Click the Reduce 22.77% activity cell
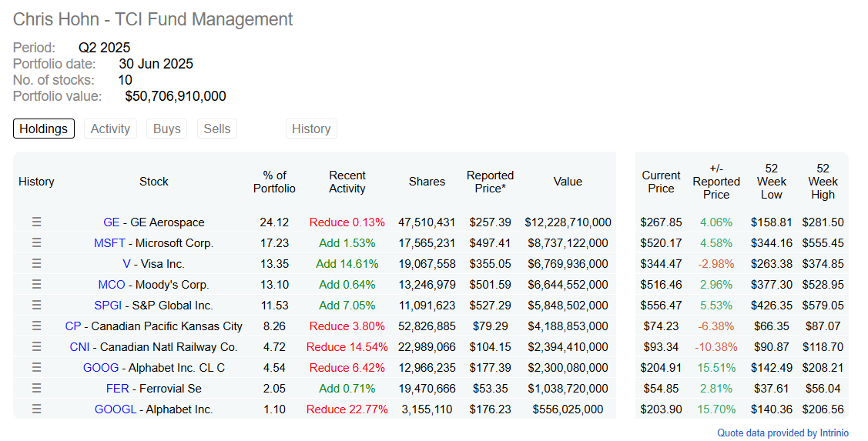Screen dimensions: 868x441 347,409
